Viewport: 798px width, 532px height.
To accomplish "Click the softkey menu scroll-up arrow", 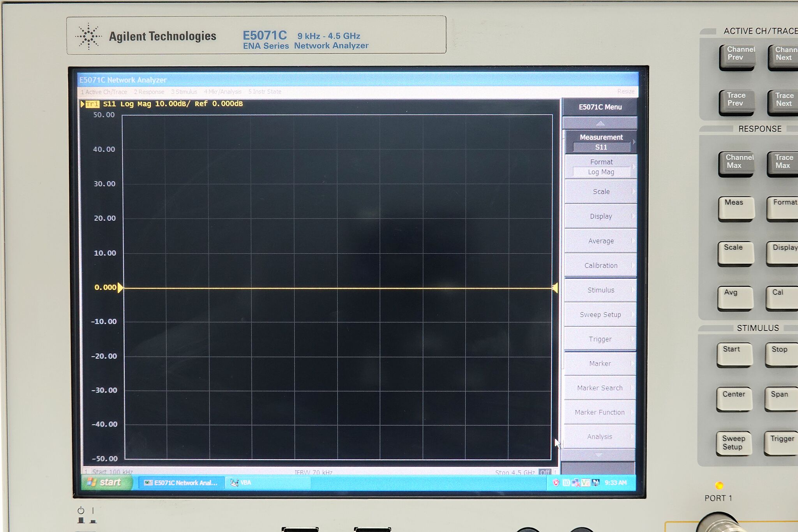I will point(600,123).
